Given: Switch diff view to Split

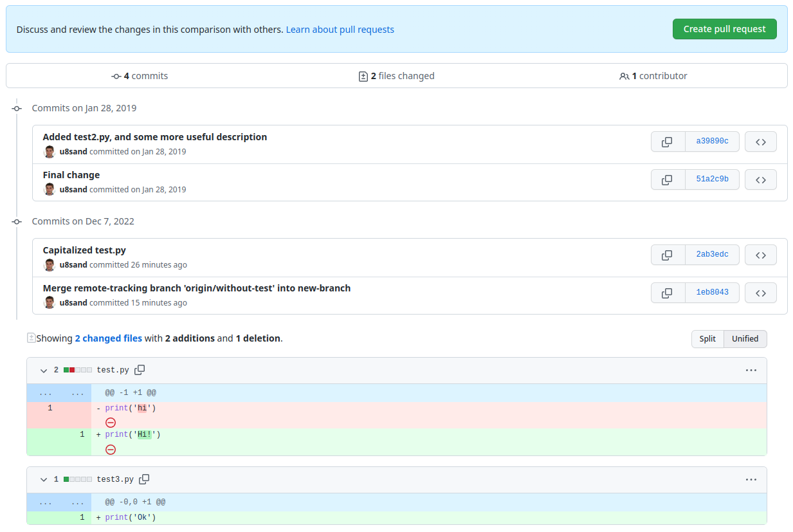Looking at the screenshot, I should (x=707, y=339).
